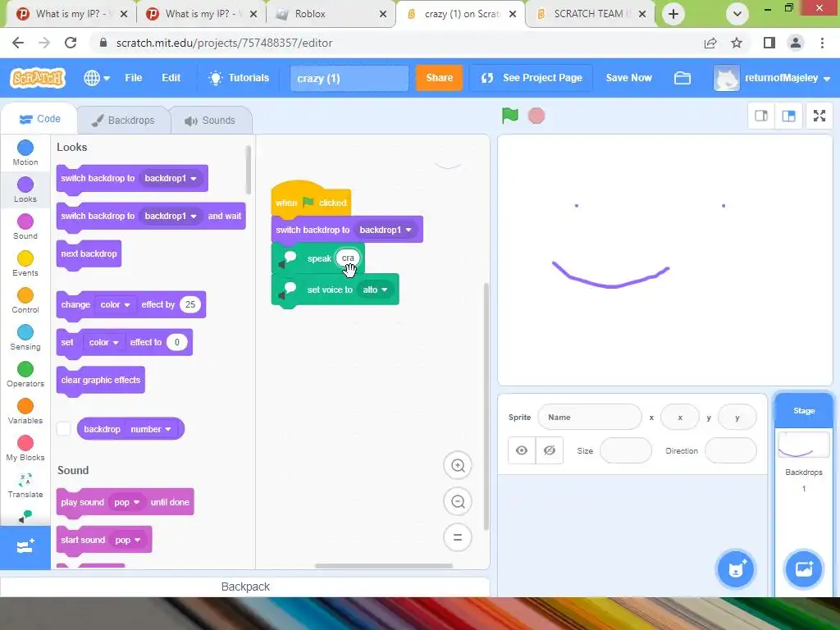Open backdrop1 dropdown in workspace script
Image resolution: width=840 pixels, height=630 pixels.
[386, 230]
